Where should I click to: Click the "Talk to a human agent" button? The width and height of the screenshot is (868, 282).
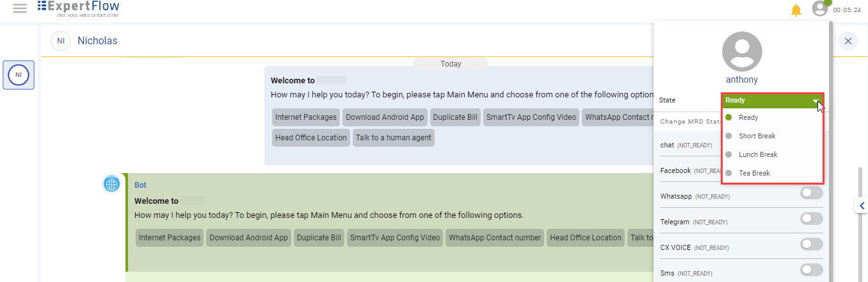point(393,138)
